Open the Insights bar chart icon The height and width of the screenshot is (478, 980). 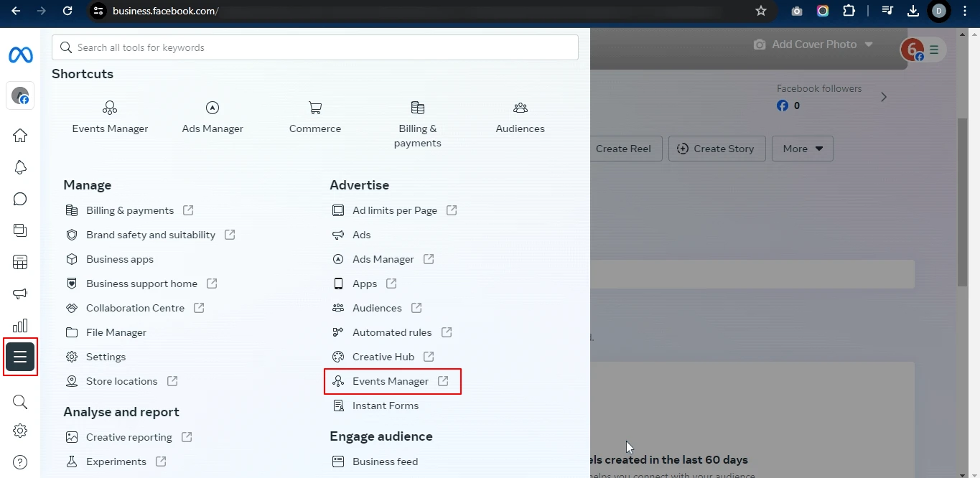coord(20,325)
